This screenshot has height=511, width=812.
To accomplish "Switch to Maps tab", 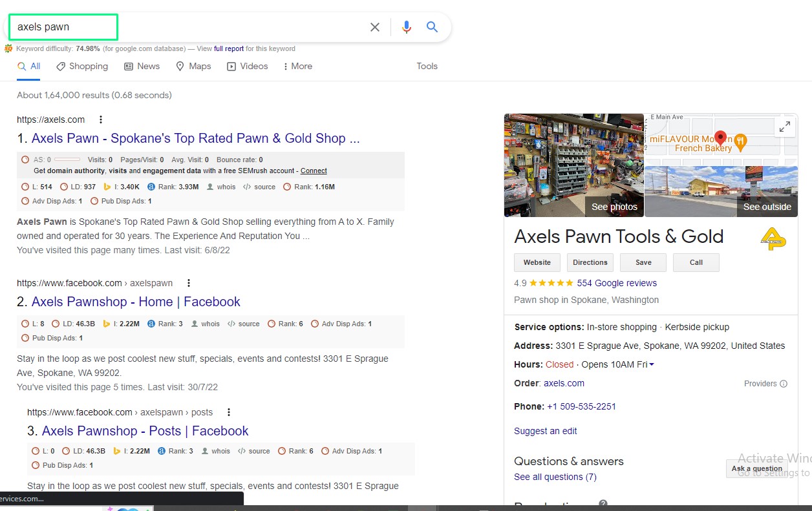I will pyautogui.click(x=193, y=66).
